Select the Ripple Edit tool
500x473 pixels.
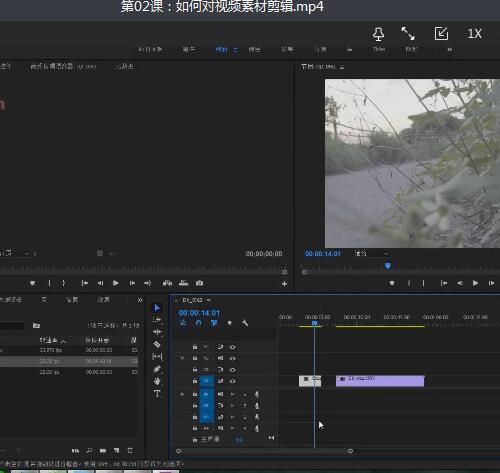pos(157,332)
